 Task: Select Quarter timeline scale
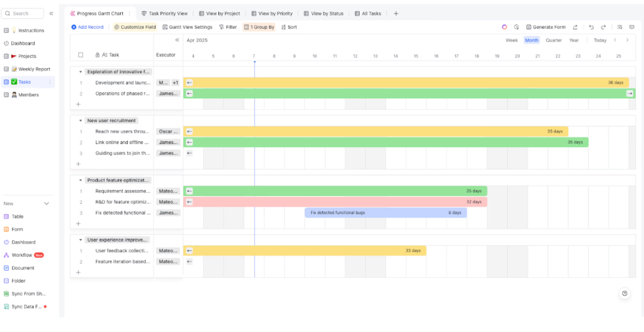coord(554,40)
